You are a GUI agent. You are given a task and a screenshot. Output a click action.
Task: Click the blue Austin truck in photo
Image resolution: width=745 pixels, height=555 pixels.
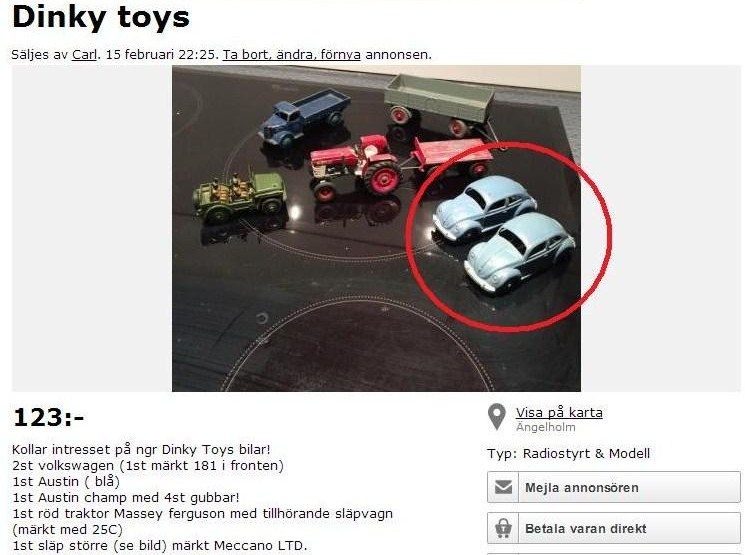coord(304,117)
